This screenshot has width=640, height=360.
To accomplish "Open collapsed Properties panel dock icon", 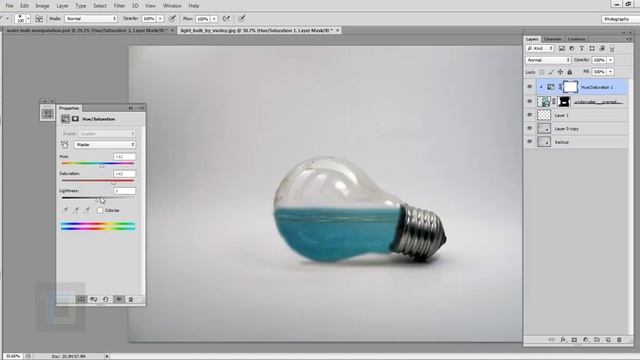I will tap(47, 113).
